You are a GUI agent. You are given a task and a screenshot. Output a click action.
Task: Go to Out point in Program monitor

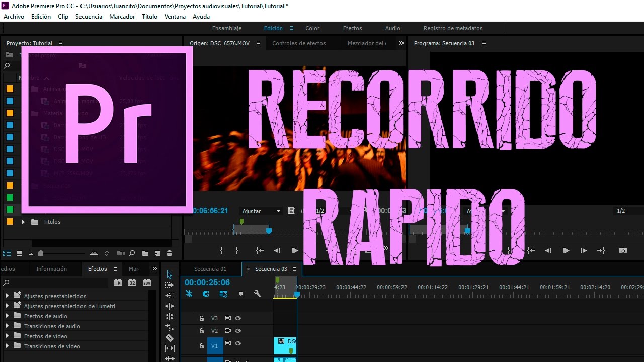tap(601, 250)
